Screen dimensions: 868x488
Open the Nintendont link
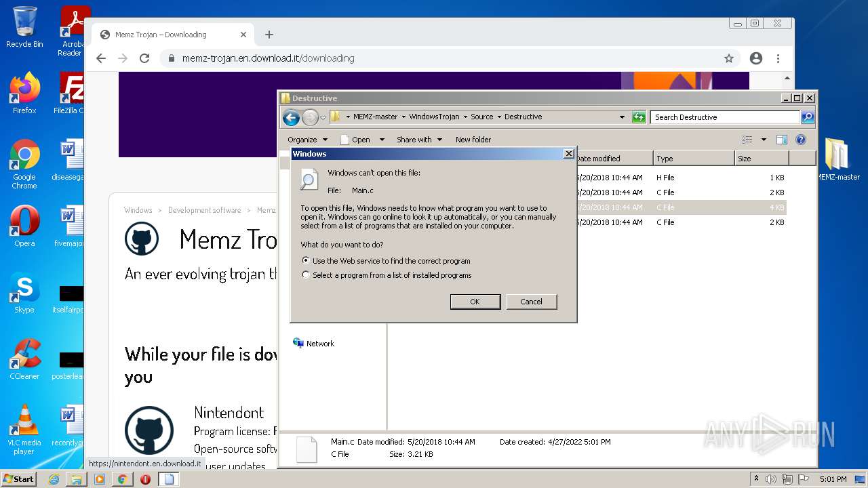click(229, 413)
